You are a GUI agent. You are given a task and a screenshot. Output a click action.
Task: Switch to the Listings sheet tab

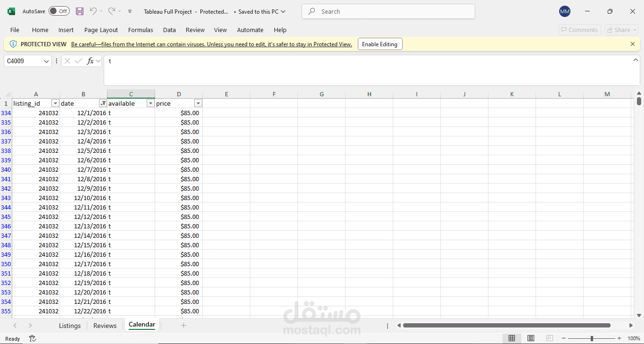[70, 326]
